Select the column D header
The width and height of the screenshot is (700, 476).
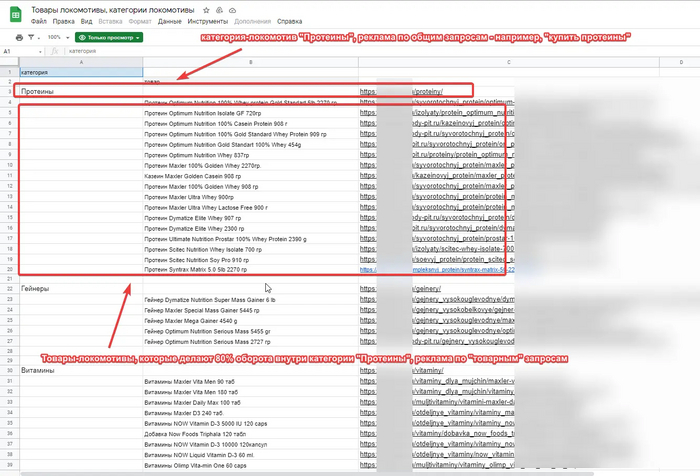680,63
